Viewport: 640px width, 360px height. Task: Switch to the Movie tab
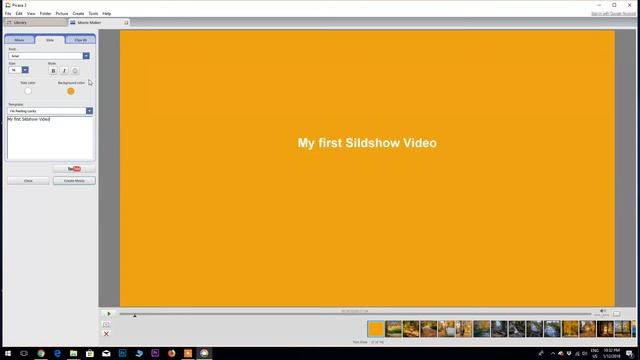click(19, 40)
